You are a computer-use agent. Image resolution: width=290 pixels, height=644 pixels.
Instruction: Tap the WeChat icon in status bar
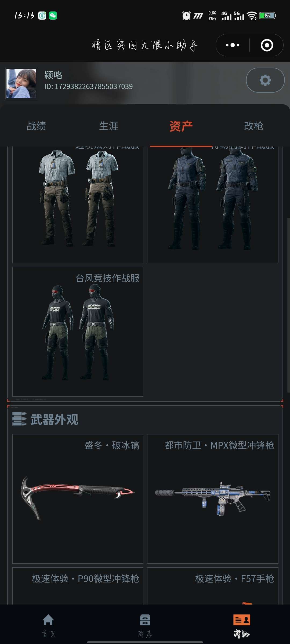tap(53, 16)
